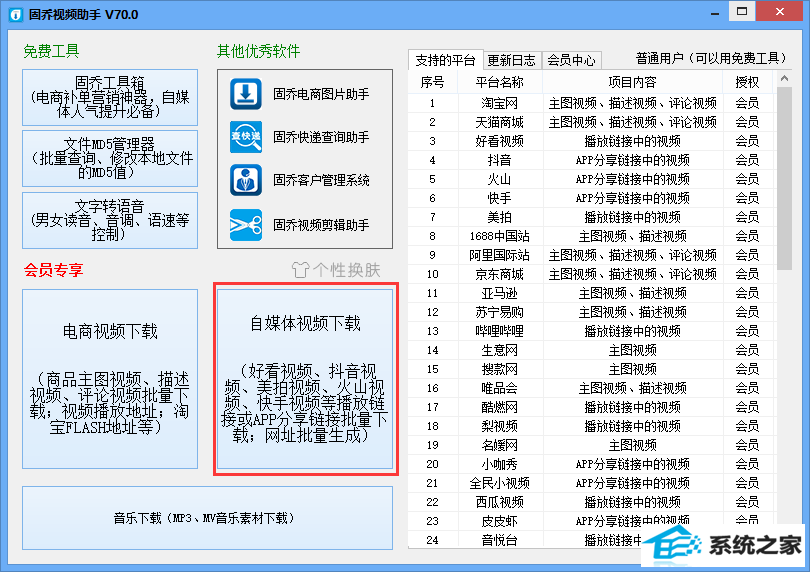810x572 pixels.
Task: Select 小咖秀 row
Action: [592, 464]
